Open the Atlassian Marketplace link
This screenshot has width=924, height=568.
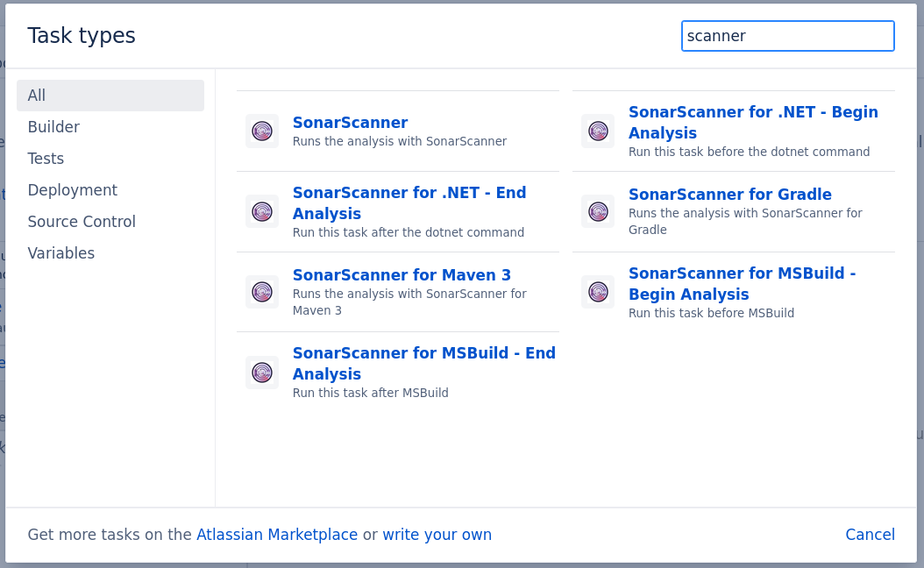(x=277, y=535)
